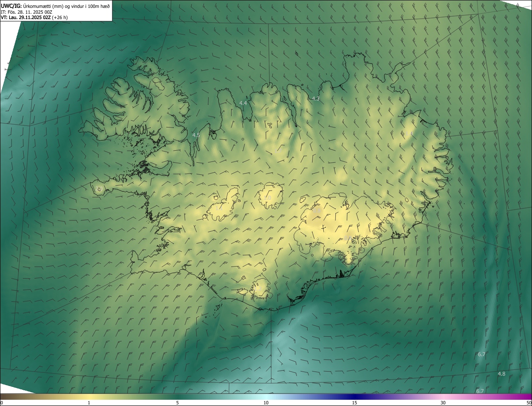
Task: Click the 5 tick label on the colour scale
Action: point(177,403)
